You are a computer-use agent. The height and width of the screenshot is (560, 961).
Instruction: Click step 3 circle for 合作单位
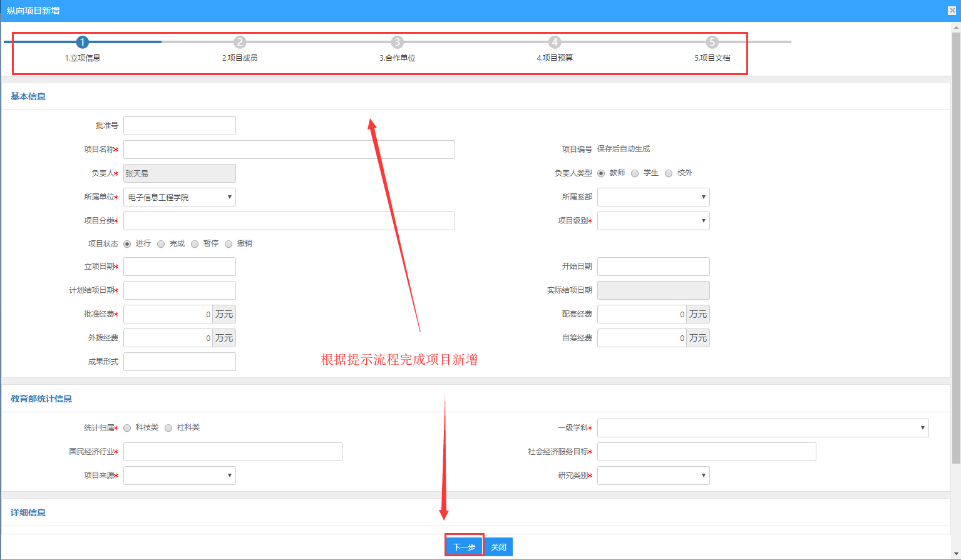(x=397, y=42)
